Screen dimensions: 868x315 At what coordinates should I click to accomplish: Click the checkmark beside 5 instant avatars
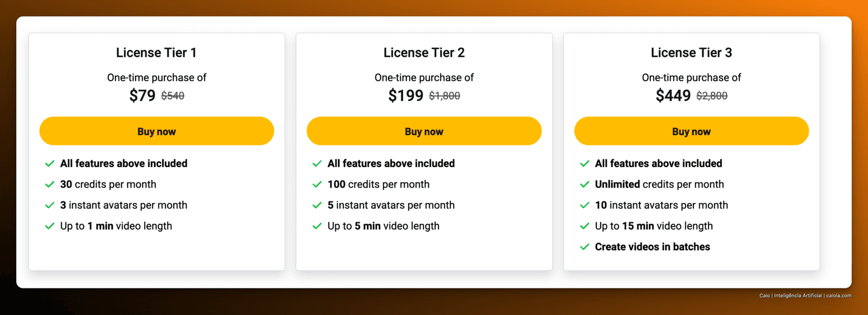pyautogui.click(x=317, y=205)
